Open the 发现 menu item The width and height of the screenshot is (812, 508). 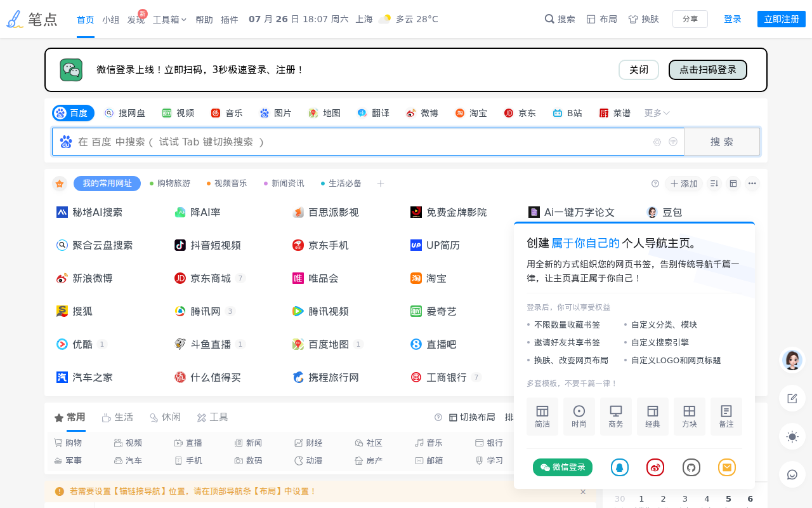136,19
